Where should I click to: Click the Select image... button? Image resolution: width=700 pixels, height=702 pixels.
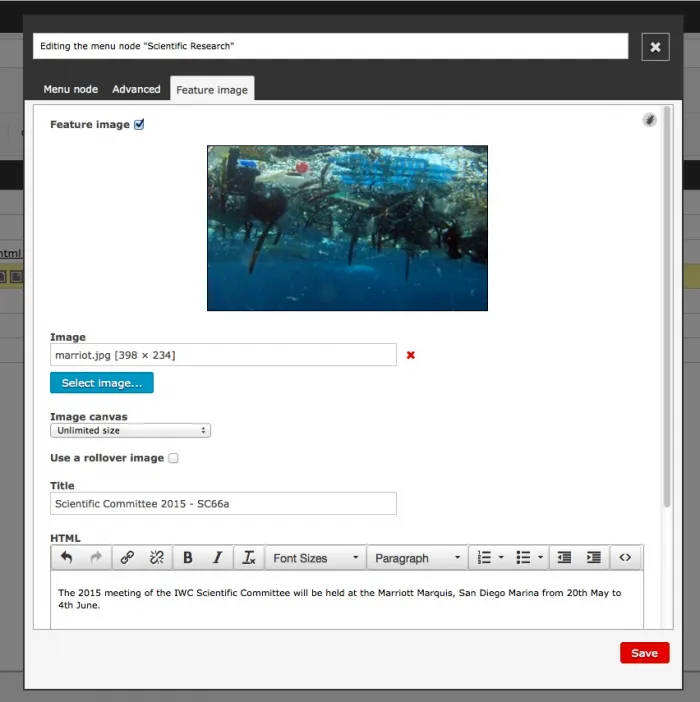(x=102, y=383)
